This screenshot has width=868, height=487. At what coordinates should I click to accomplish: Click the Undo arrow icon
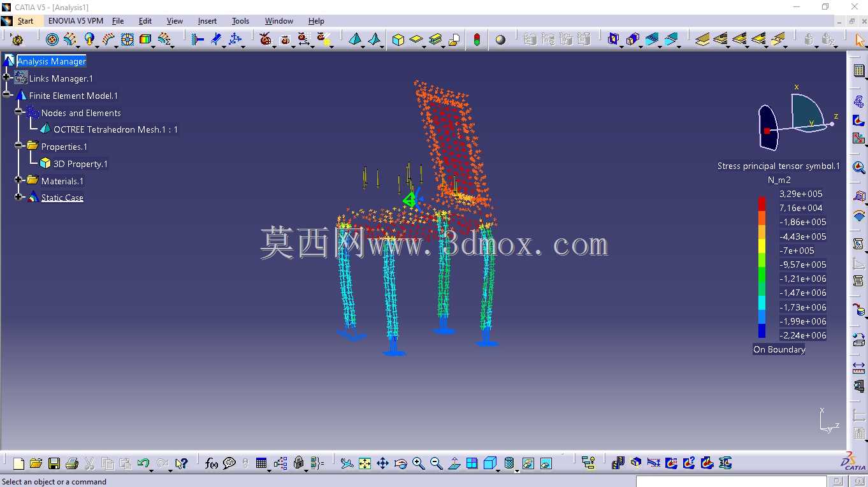tap(143, 463)
